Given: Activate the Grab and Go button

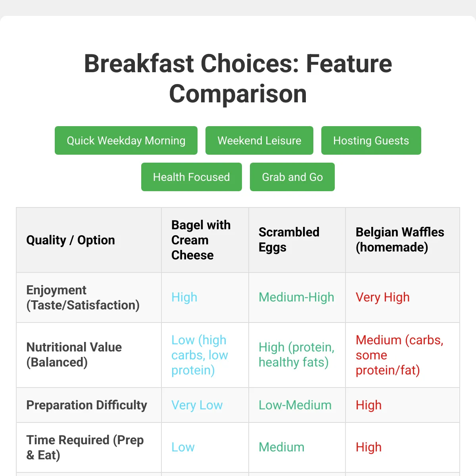Looking at the screenshot, I should [x=292, y=177].
